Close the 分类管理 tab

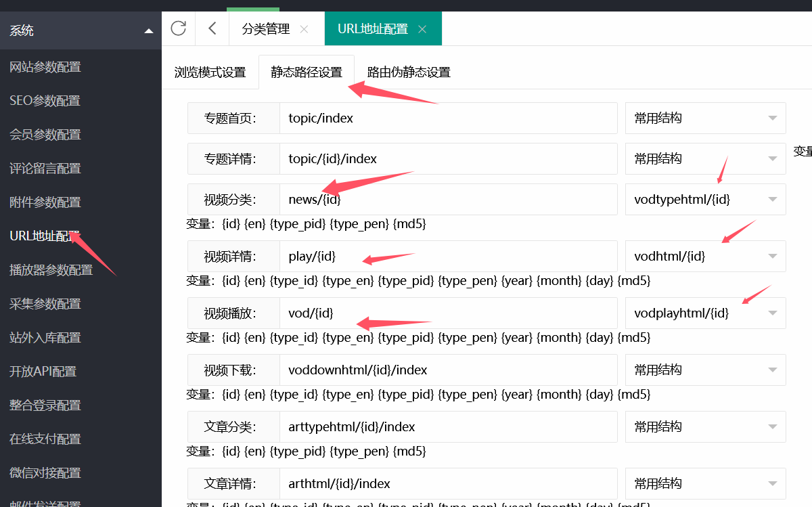(x=304, y=29)
